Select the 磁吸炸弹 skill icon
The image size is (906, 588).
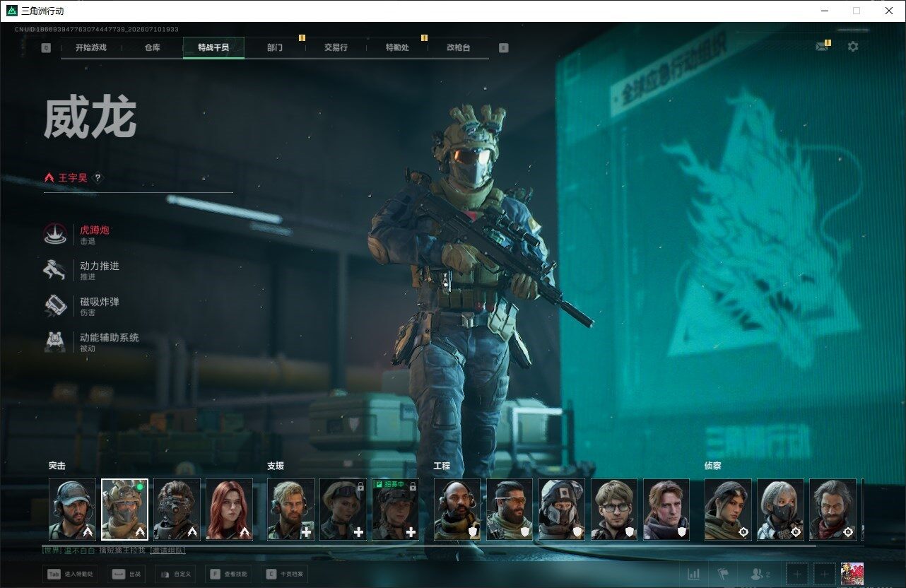[x=55, y=306]
